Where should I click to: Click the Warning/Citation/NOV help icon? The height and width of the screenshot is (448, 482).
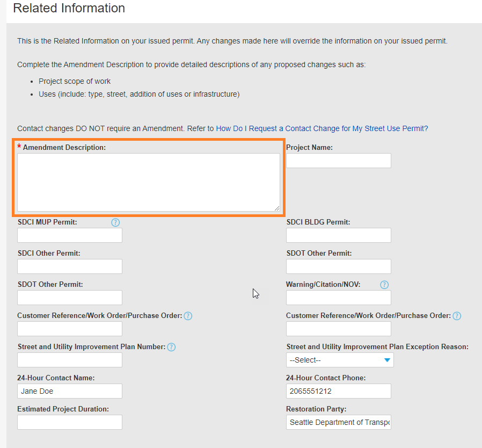pos(384,285)
